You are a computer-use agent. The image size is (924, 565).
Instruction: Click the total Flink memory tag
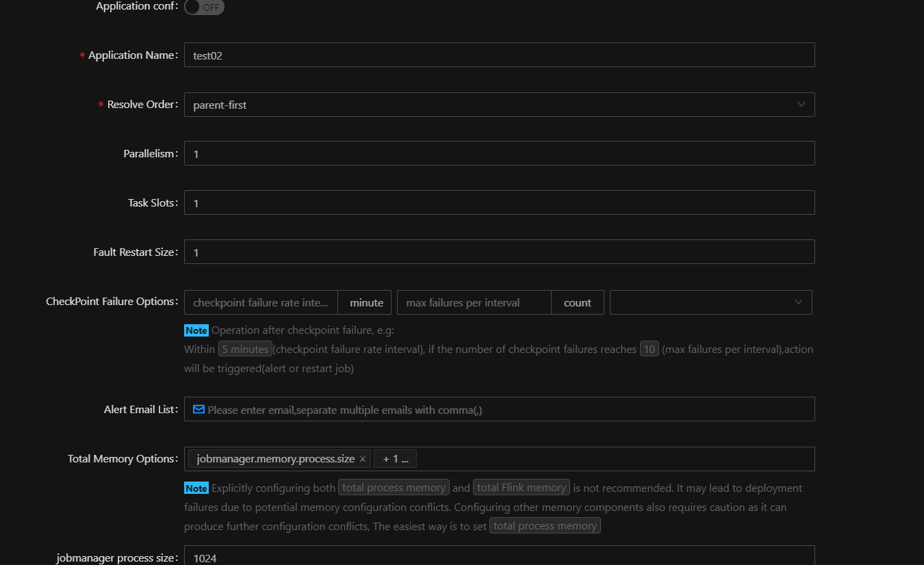[x=521, y=487]
